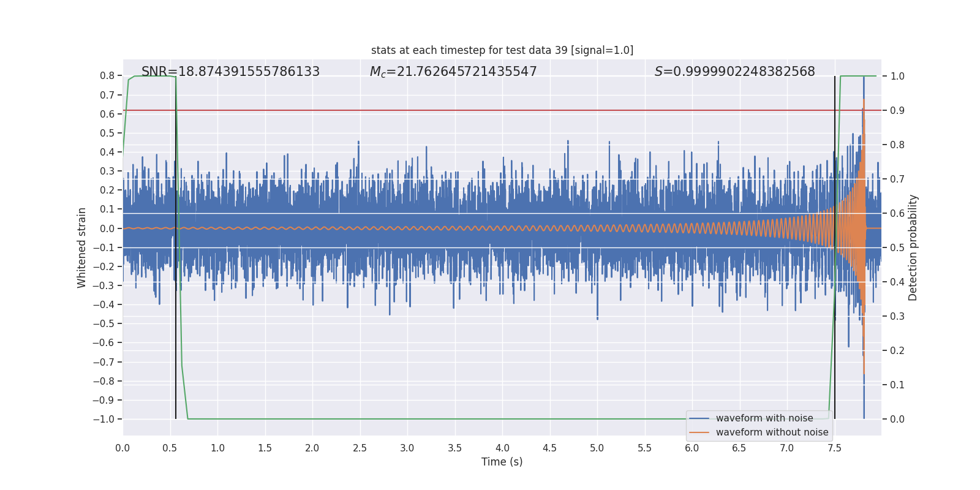This screenshot has height=490, width=980.
Task: Select the 'waveform with noise' legend label
Action: [764, 418]
